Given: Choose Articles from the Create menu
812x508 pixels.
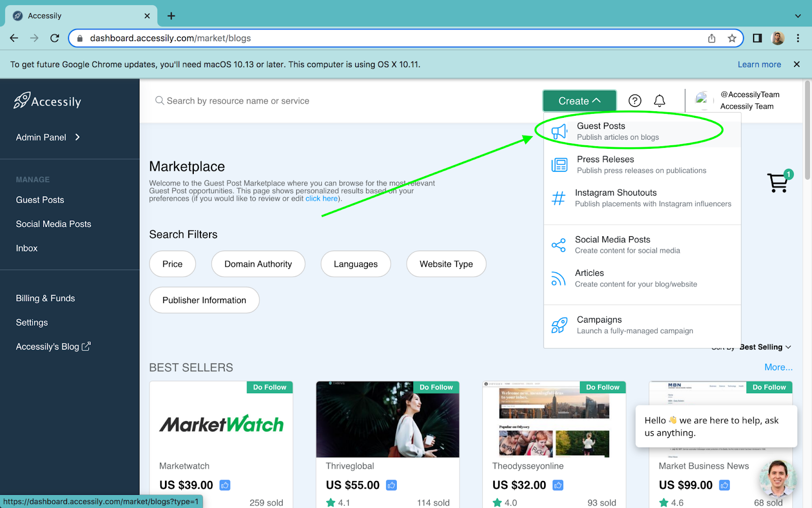Looking at the screenshot, I should (x=642, y=278).
